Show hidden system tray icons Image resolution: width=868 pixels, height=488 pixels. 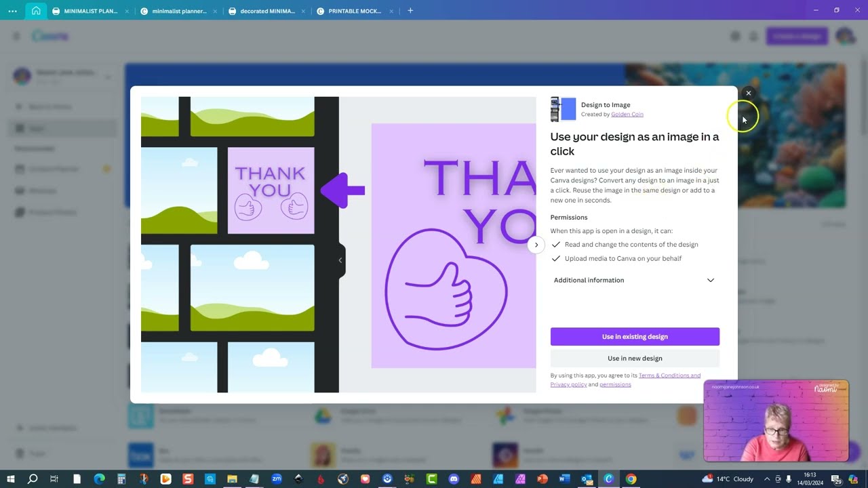tap(767, 479)
